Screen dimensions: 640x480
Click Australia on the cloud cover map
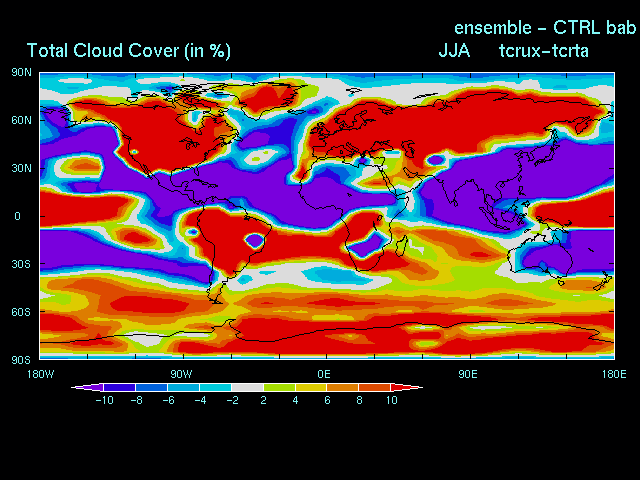coord(541,256)
